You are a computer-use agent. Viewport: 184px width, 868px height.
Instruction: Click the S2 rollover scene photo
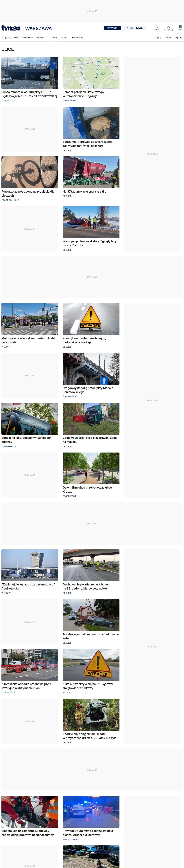tap(91, 565)
